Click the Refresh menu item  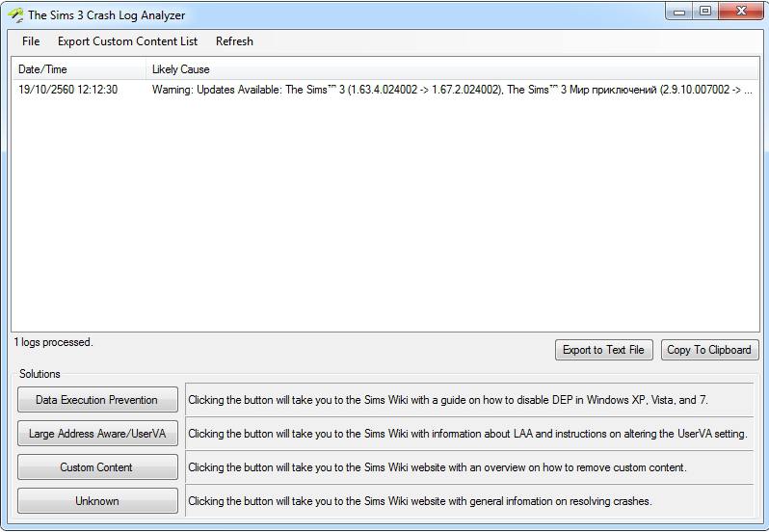coord(234,41)
